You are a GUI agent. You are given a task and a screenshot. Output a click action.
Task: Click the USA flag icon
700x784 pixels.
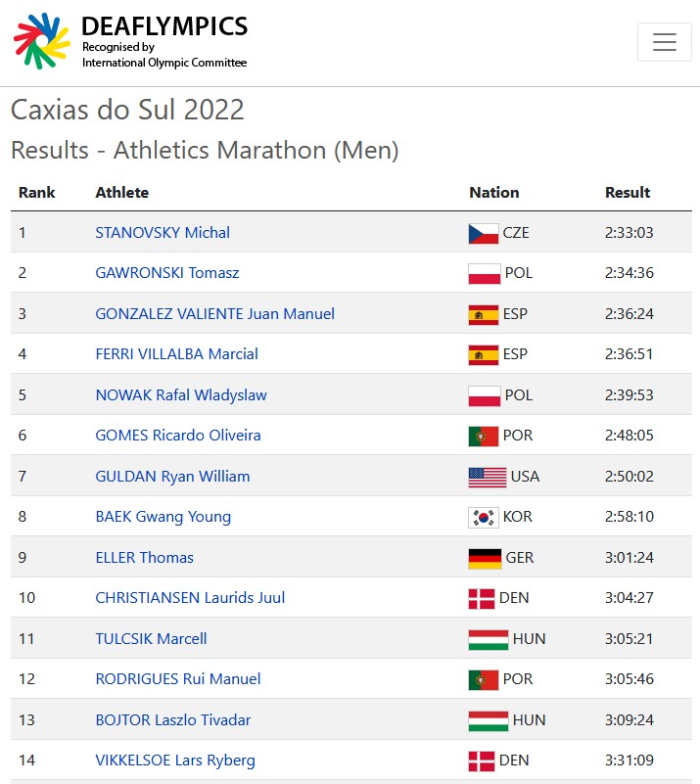pyautogui.click(x=487, y=477)
